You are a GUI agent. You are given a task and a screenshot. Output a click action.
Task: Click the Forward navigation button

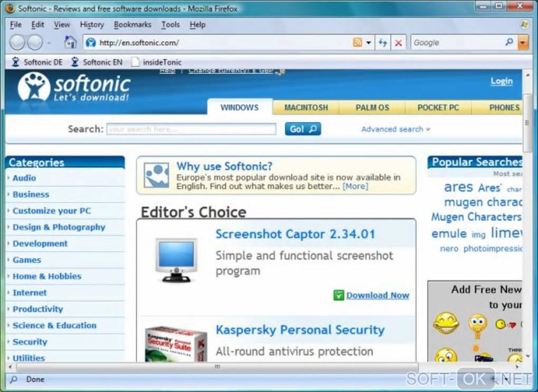pos(35,43)
